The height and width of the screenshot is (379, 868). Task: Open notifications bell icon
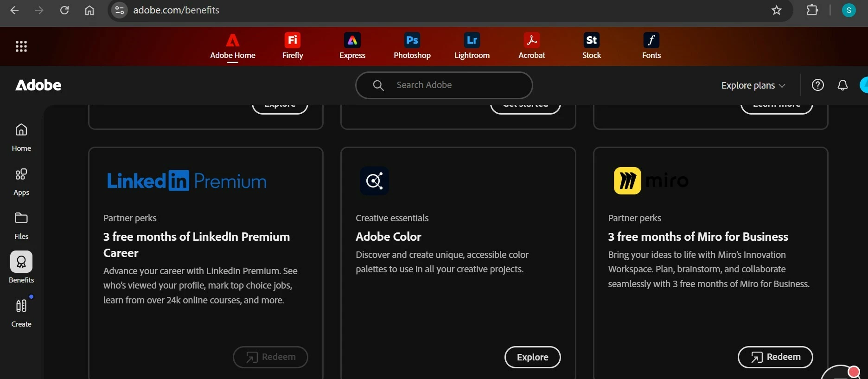tap(842, 85)
